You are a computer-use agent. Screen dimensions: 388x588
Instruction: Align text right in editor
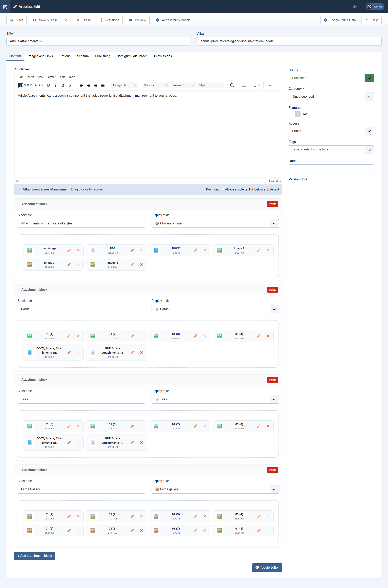pos(96,85)
